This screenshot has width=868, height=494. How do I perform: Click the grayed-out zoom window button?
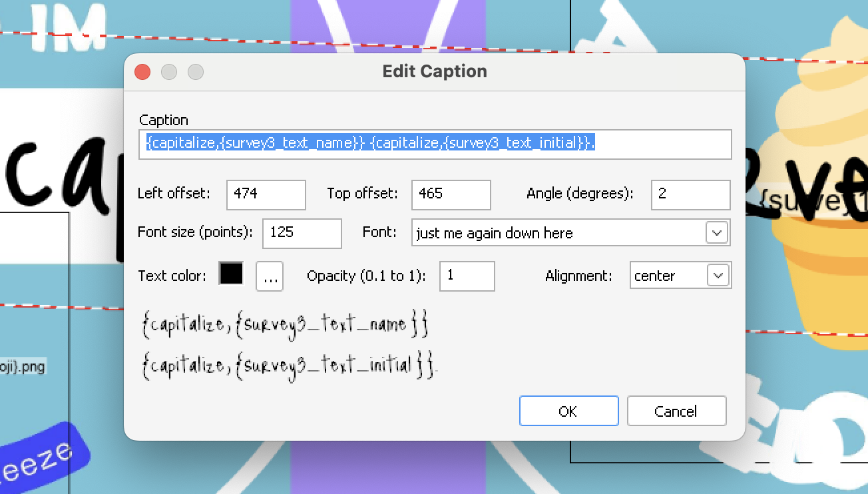point(195,72)
